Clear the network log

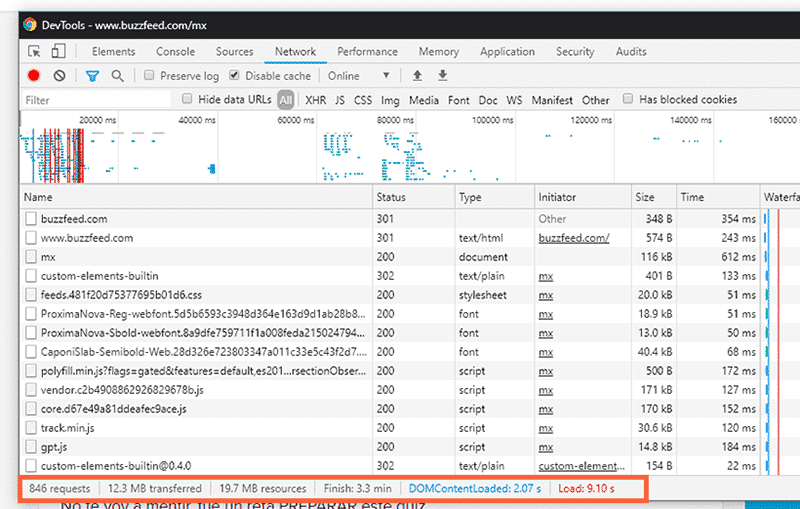pos(59,76)
